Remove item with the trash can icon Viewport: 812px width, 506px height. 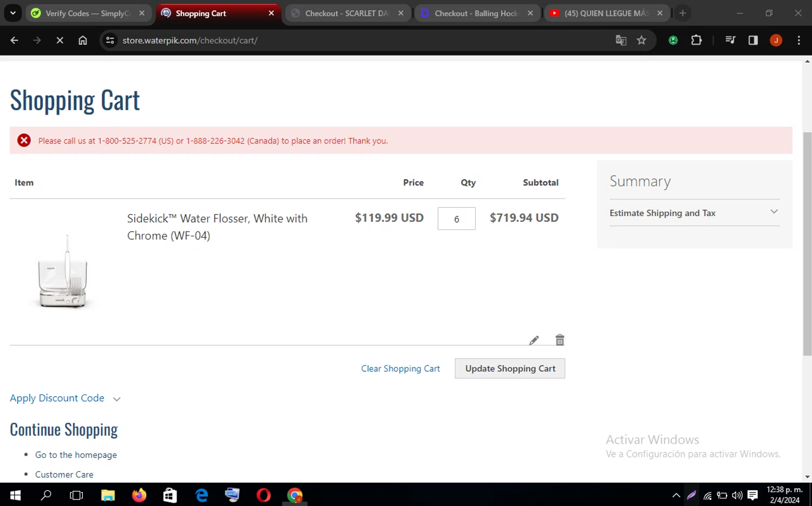coord(560,340)
